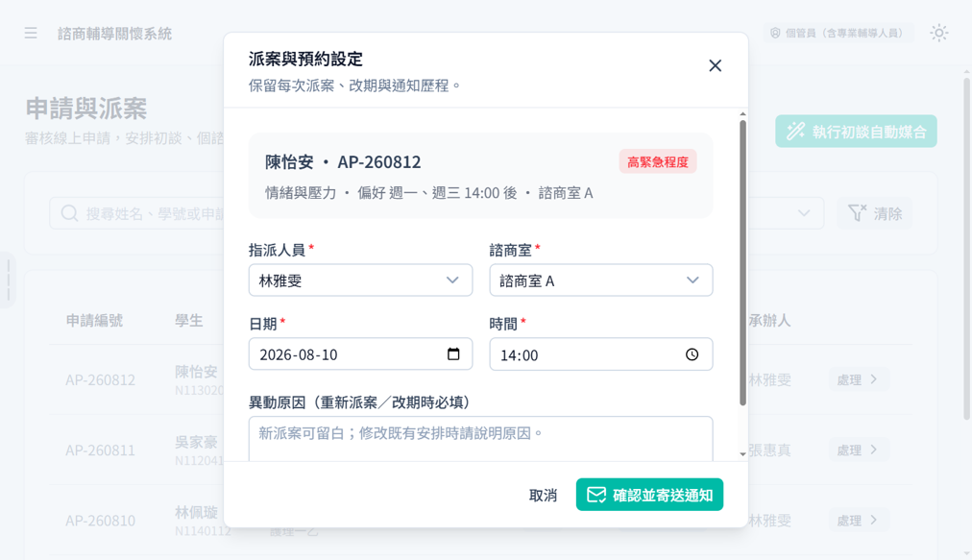
Task: Open 處理 action for AP-260810 row
Action: click(x=858, y=521)
